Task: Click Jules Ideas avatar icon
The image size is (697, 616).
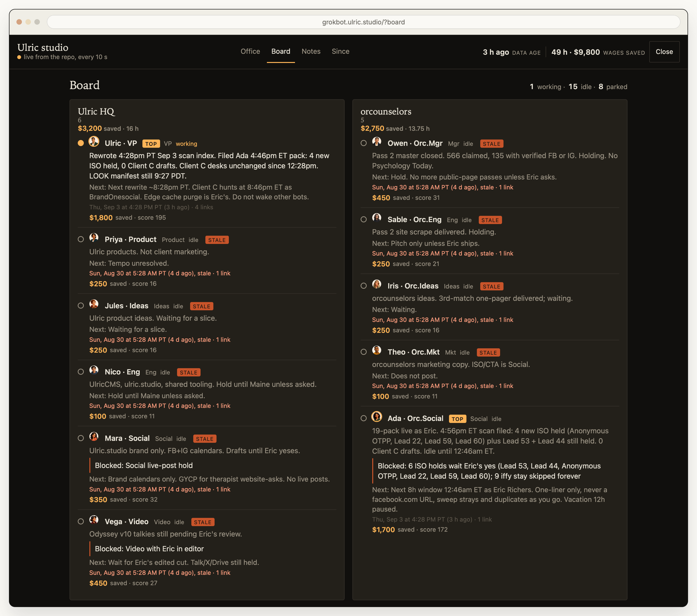Action: (94, 304)
